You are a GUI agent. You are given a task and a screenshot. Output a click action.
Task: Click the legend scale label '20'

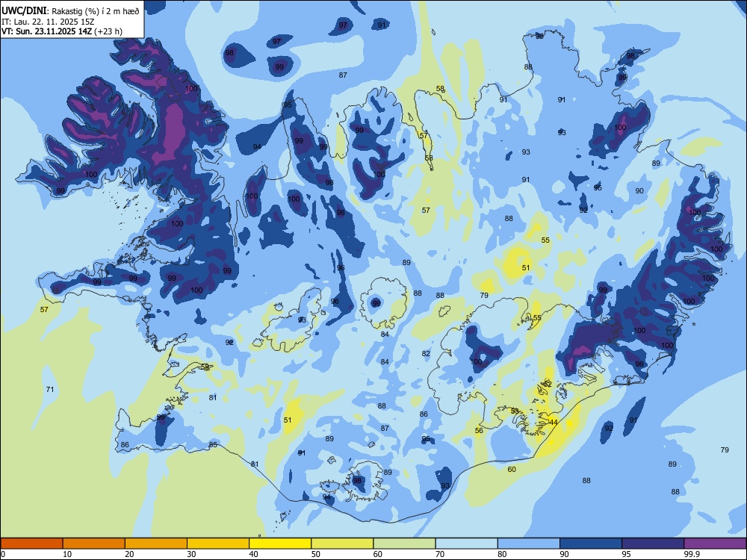(129, 554)
